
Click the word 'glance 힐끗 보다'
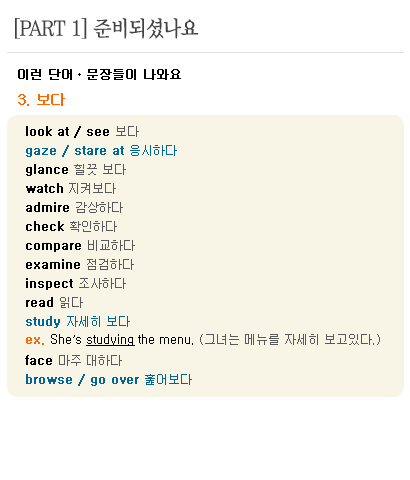pos(76,170)
